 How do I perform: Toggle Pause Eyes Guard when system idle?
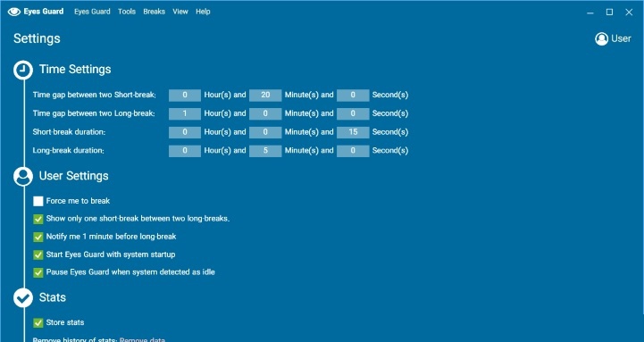38,272
